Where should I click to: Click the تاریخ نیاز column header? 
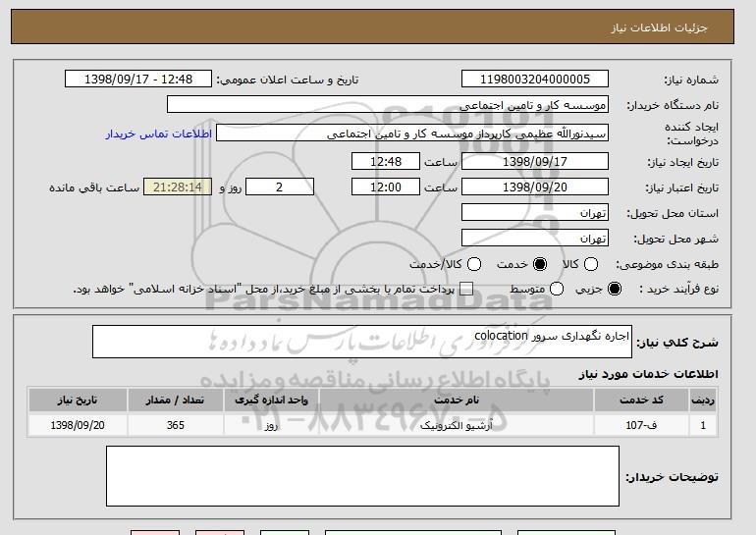click(78, 401)
